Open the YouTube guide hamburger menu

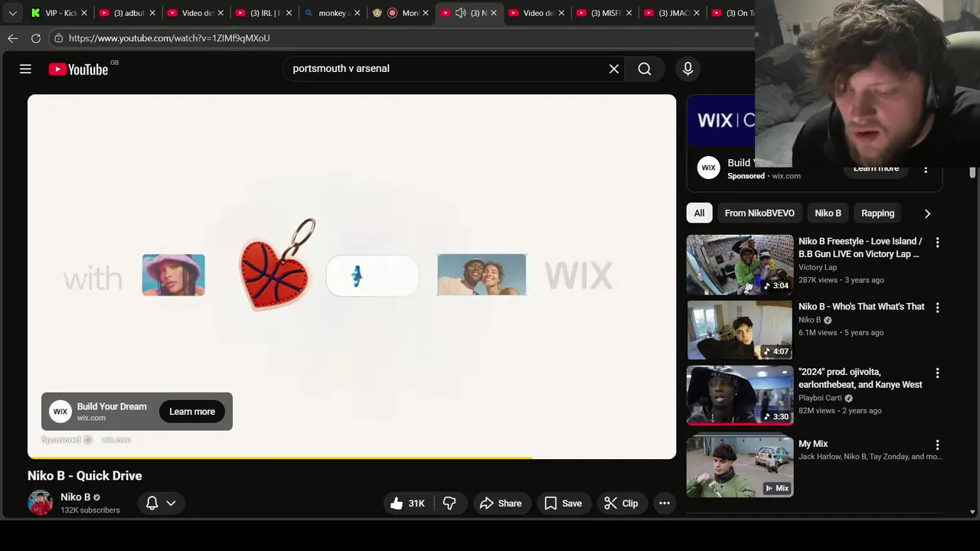(25, 69)
